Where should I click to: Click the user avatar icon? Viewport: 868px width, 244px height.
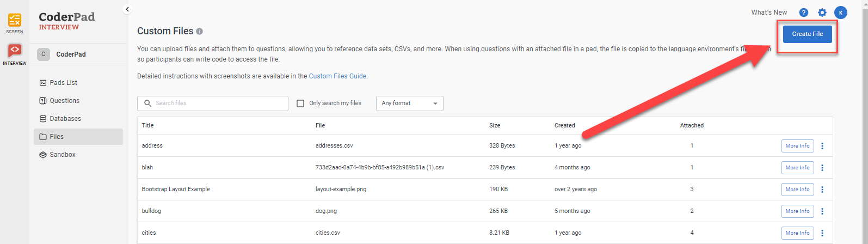840,13
